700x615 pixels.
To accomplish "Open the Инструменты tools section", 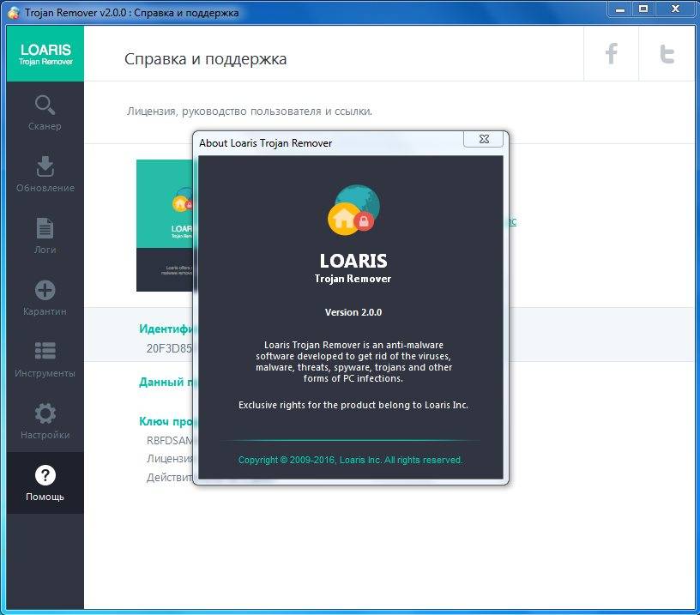I will pyautogui.click(x=45, y=359).
